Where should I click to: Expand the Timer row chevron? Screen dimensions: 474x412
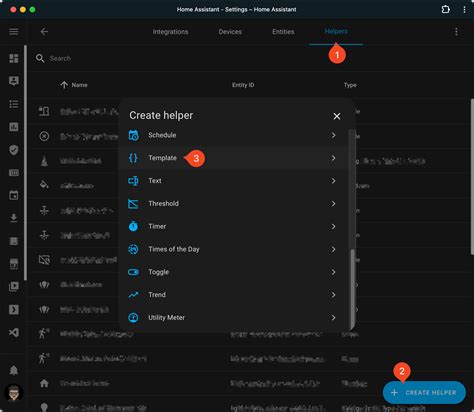point(333,226)
